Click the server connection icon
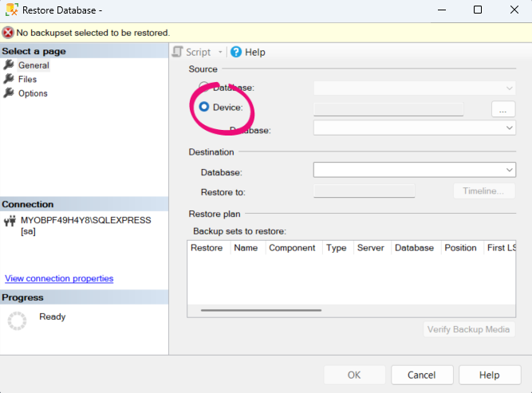Image resolution: width=532 pixels, height=393 pixels. click(x=10, y=221)
